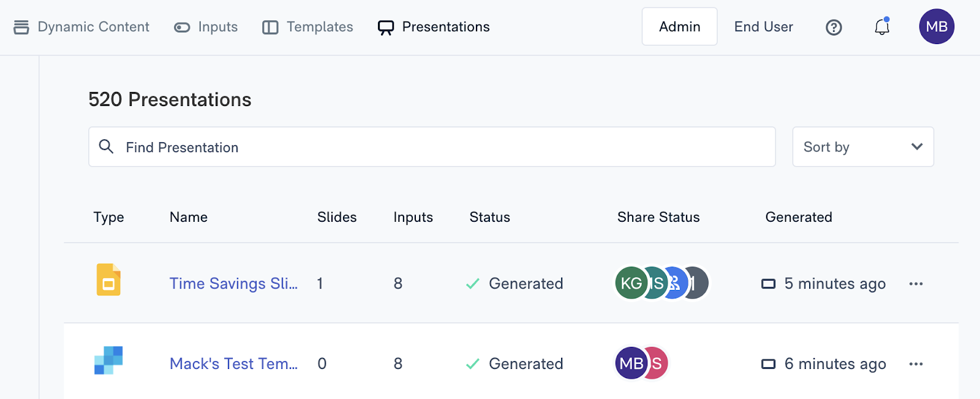Go to the Dynamic Content tab
The width and height of the screenshot is (980, 399).
pyautogui.click(x=81, y=27)
